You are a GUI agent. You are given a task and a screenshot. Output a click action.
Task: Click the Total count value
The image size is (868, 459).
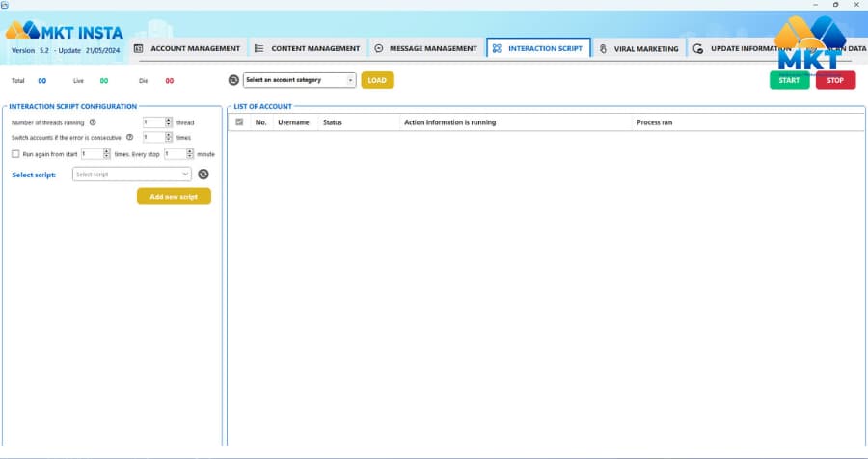[x=42, y=81]
